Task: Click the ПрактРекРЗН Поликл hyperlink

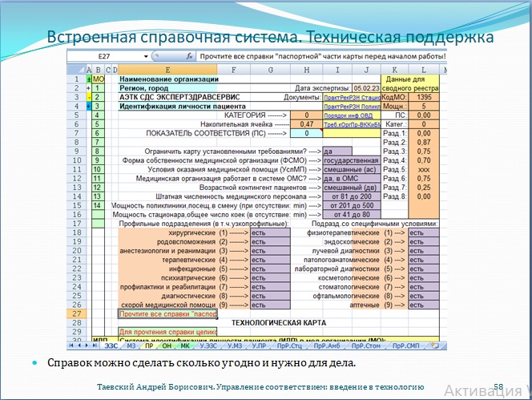Action: point(353,107)
